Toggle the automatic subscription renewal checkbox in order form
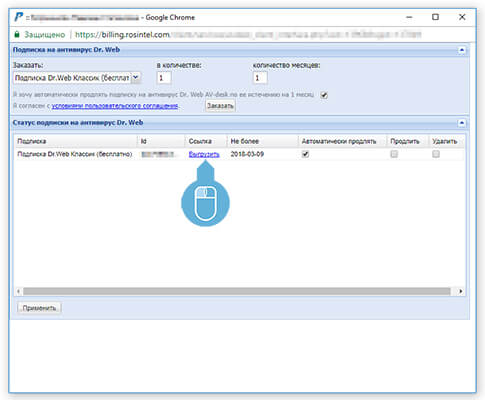 tap(324, 95)
